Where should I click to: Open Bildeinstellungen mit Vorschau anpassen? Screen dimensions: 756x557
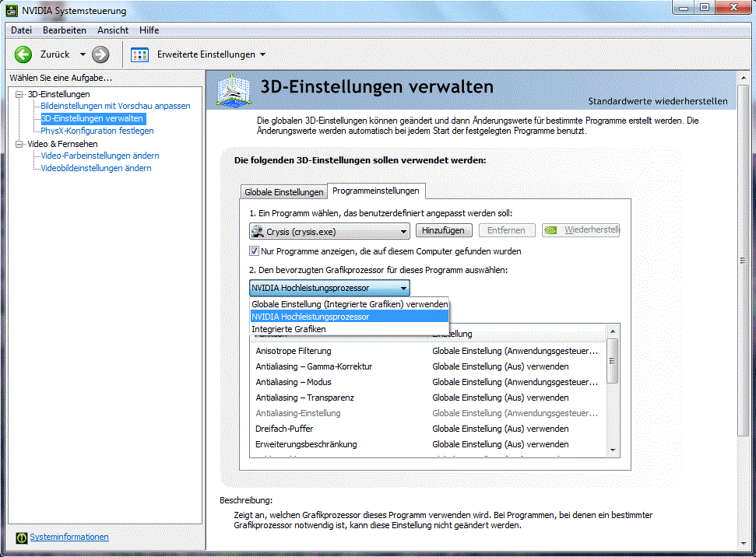click(115, 106)
